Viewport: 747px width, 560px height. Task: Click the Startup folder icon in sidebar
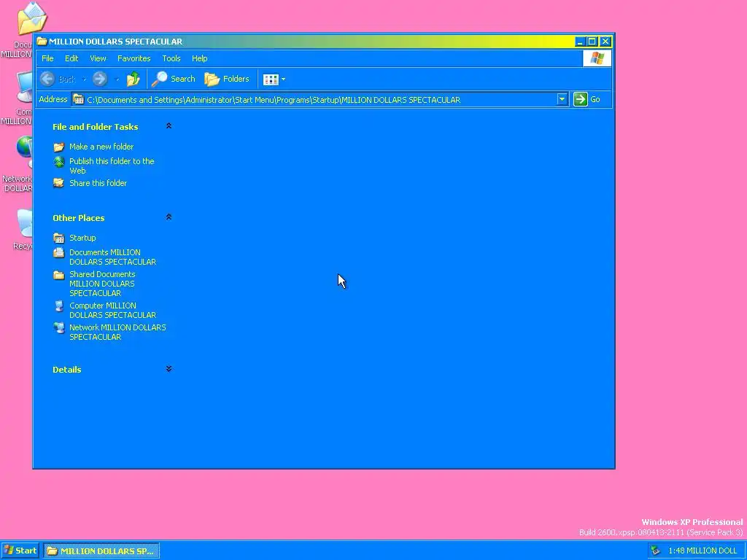(x=58, y=238)
